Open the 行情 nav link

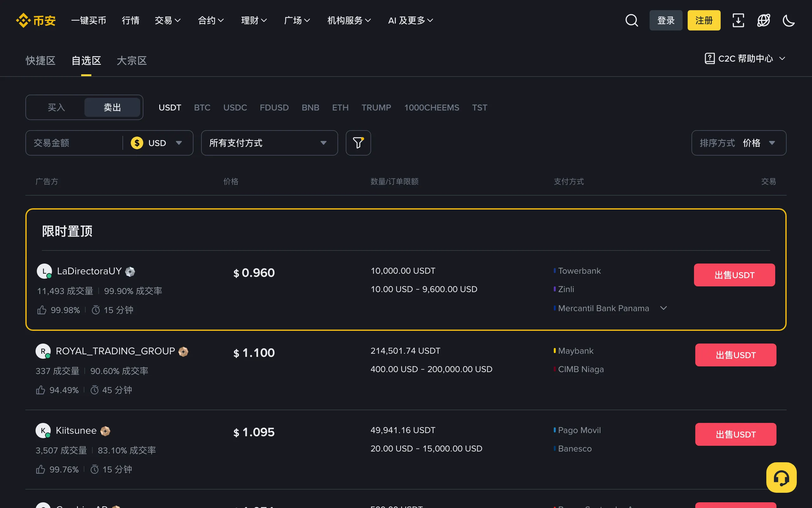[131, 21]
